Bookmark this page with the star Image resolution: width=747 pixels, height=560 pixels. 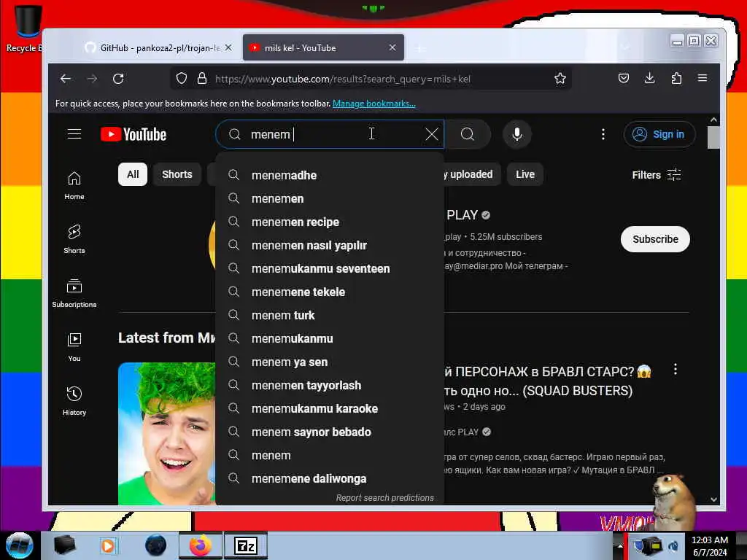(560, 79)
